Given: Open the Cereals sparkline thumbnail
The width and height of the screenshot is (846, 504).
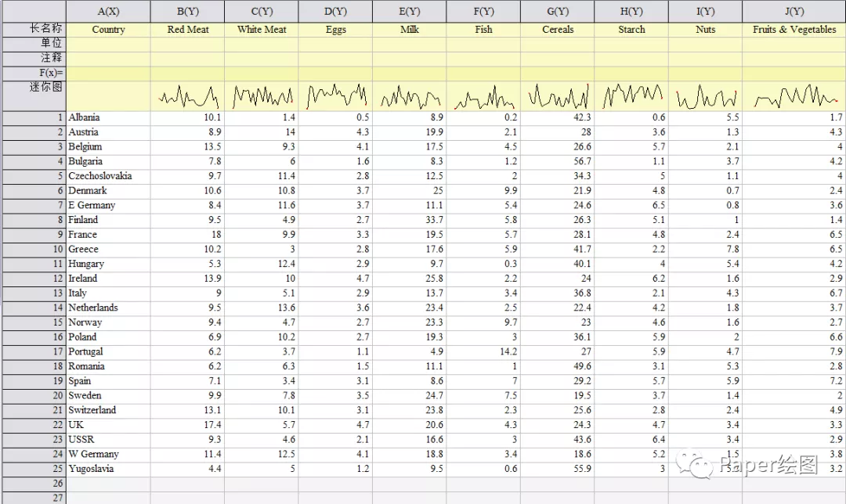Looking at the screenshot, I should 557,97.
